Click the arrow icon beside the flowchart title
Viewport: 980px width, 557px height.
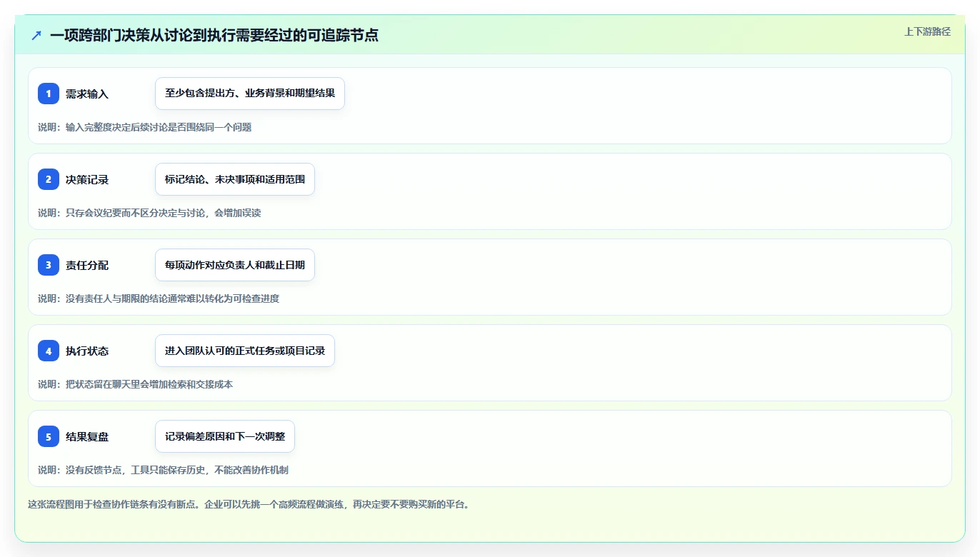click(36, 35)
